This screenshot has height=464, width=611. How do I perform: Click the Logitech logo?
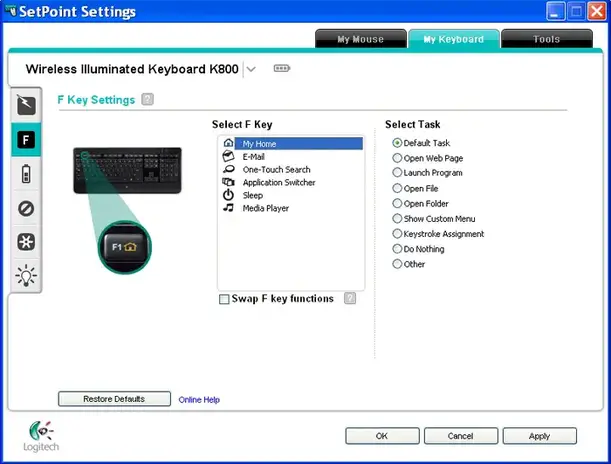41,436
